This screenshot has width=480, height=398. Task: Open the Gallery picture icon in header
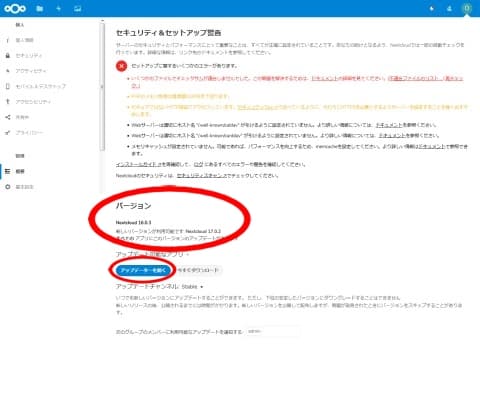(78, 9)
